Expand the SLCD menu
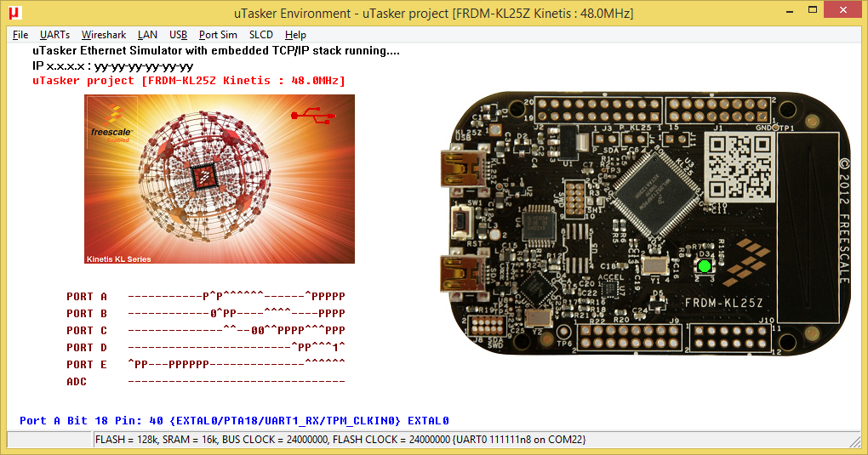868x455 pixels. [x=261, y=35]
